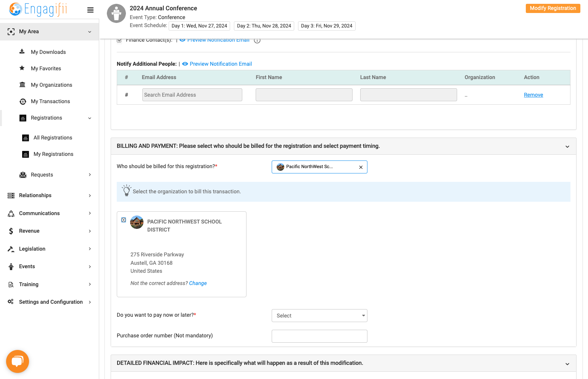
Task: Clear the Pacific NorthWest billing organization
Action: point(361,167)
